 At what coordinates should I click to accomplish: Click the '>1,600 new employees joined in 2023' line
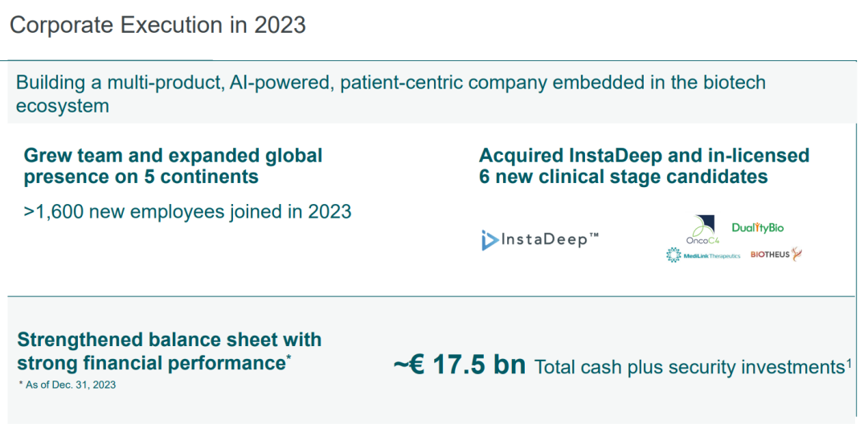pyautogui.click(x=187, y=211)
